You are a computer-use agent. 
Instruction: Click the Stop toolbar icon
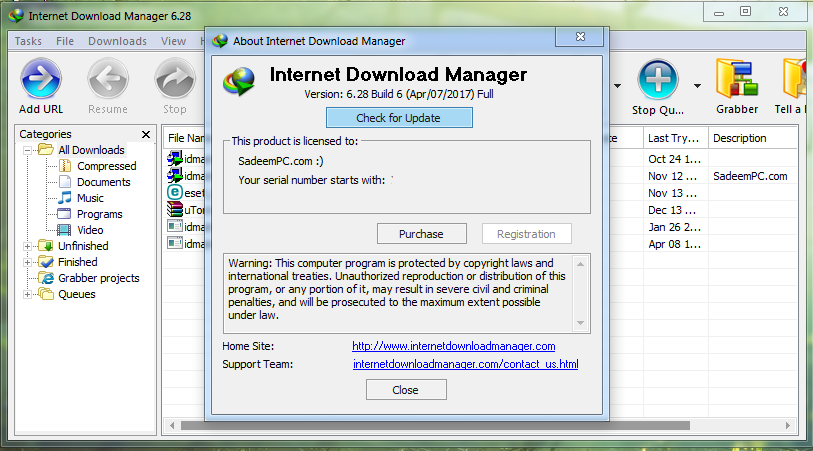[x=175, y=79]
